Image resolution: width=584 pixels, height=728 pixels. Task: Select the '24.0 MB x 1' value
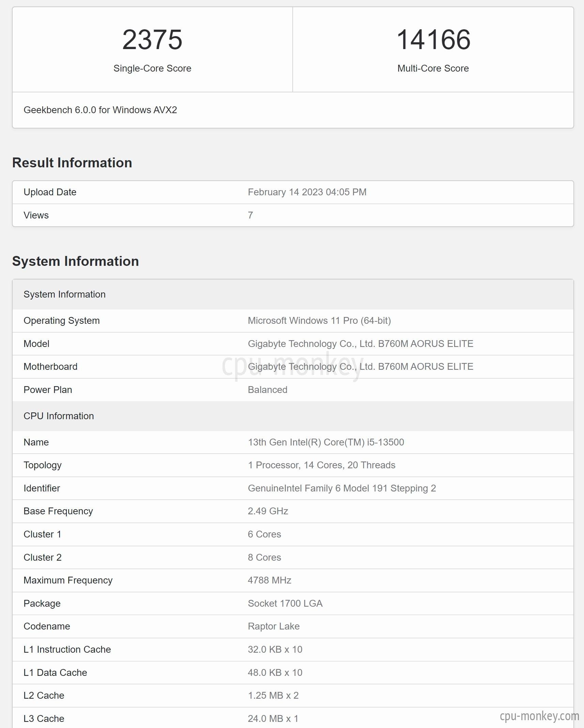pos(273,718)
